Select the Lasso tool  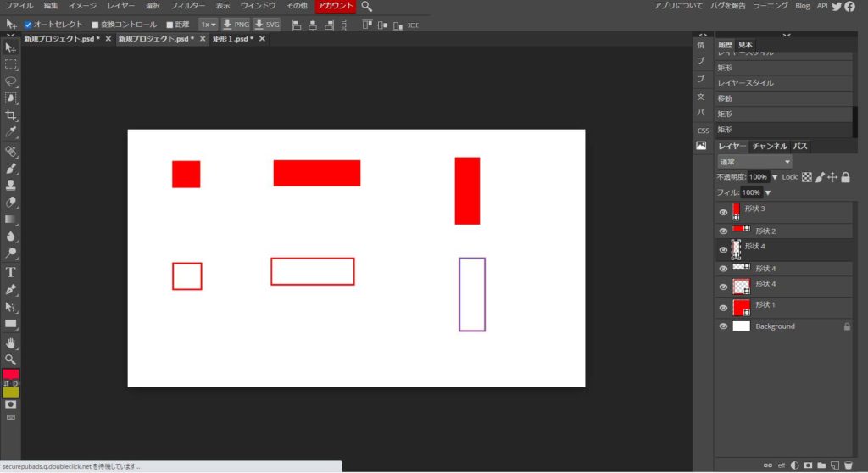[11, 81]
